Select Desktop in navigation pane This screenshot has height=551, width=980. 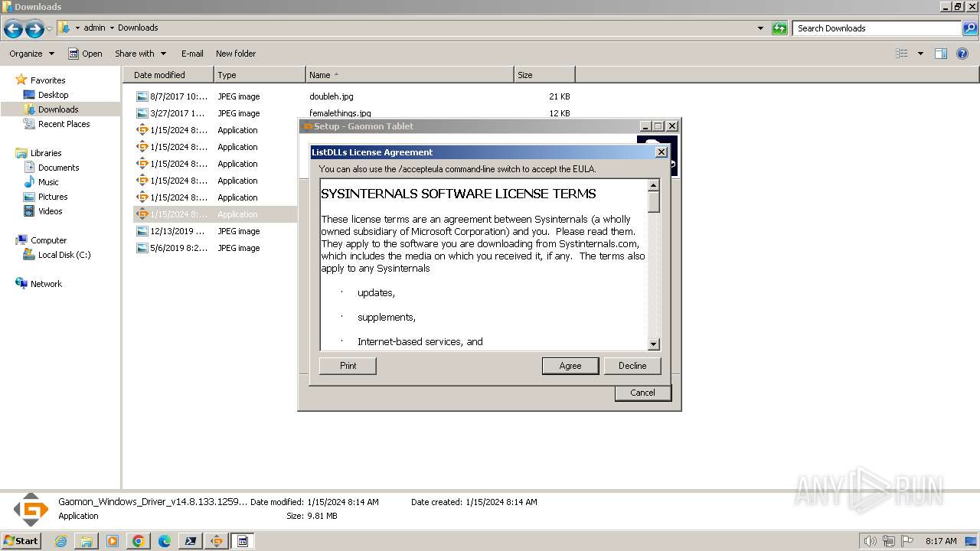[x=53, y=95]
